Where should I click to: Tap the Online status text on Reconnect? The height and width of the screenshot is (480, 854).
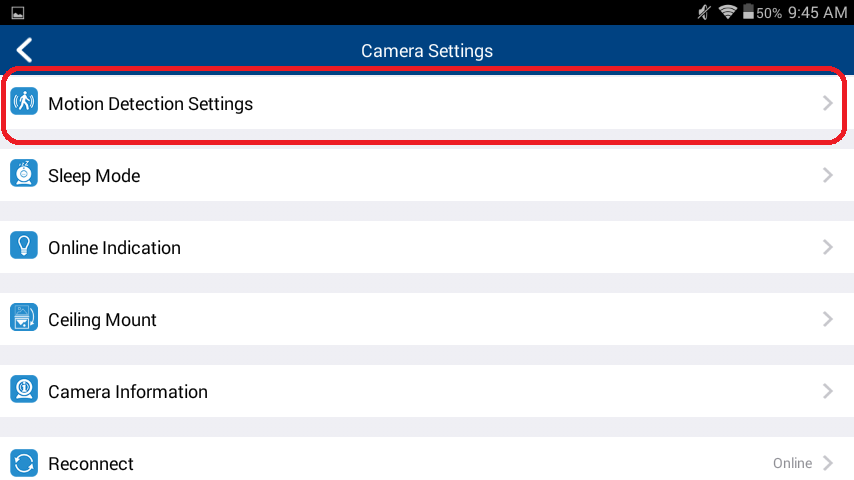792,463
